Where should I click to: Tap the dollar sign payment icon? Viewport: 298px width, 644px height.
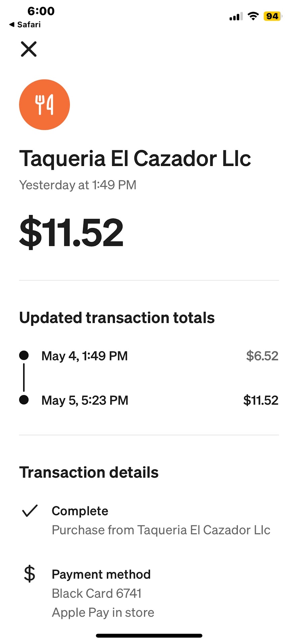tap(30, 574)
